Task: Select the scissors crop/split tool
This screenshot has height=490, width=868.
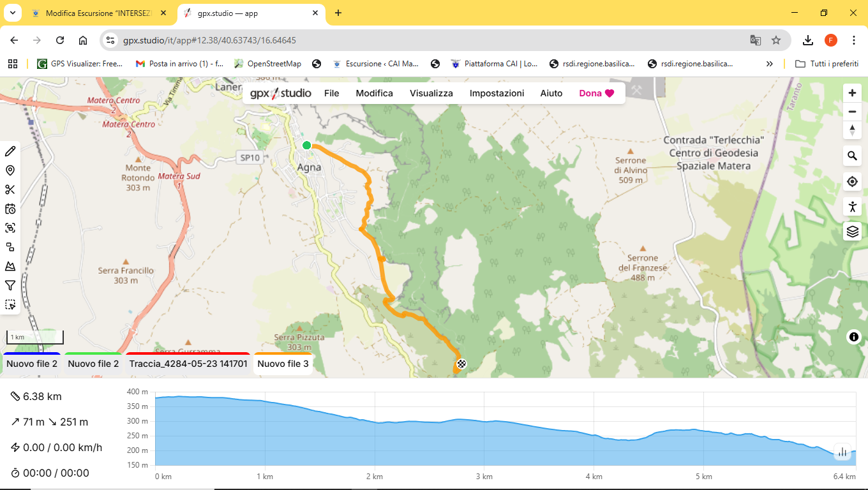Action: pyautogui.click(x=10, y=189)
